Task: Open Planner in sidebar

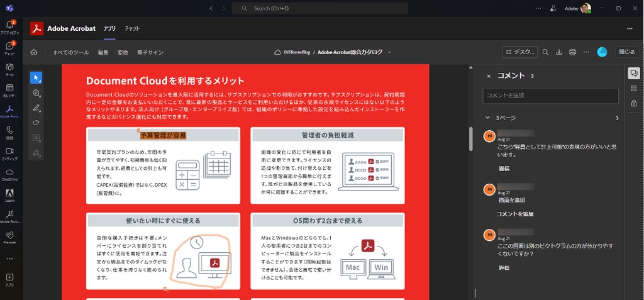Action: (x=10, y=236)
